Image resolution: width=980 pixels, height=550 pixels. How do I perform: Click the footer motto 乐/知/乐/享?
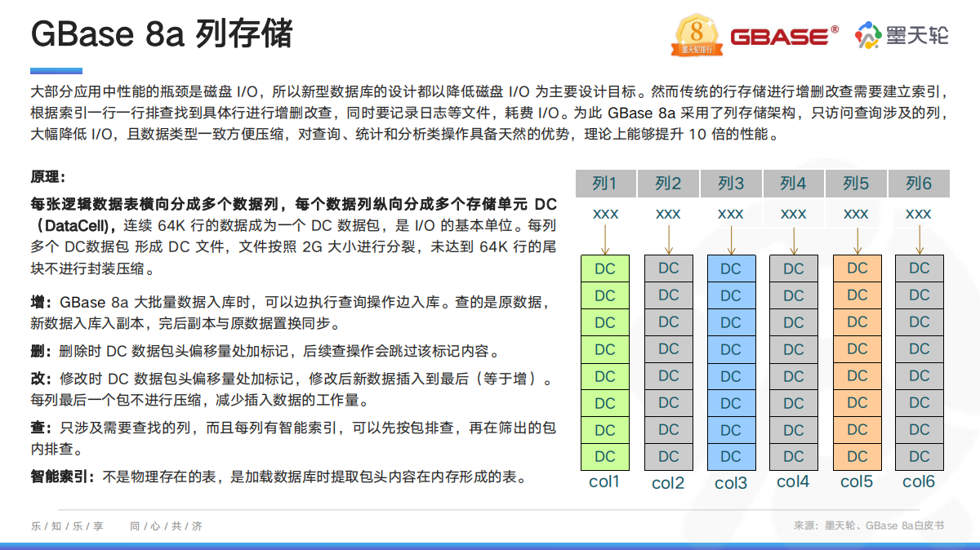pyautogui.click(x=68, y=526)
